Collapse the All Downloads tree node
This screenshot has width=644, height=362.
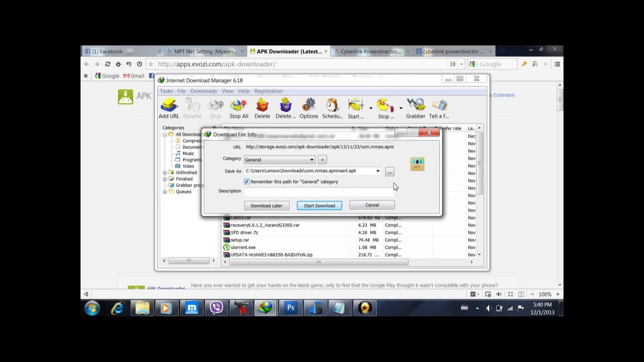point(165,135)
